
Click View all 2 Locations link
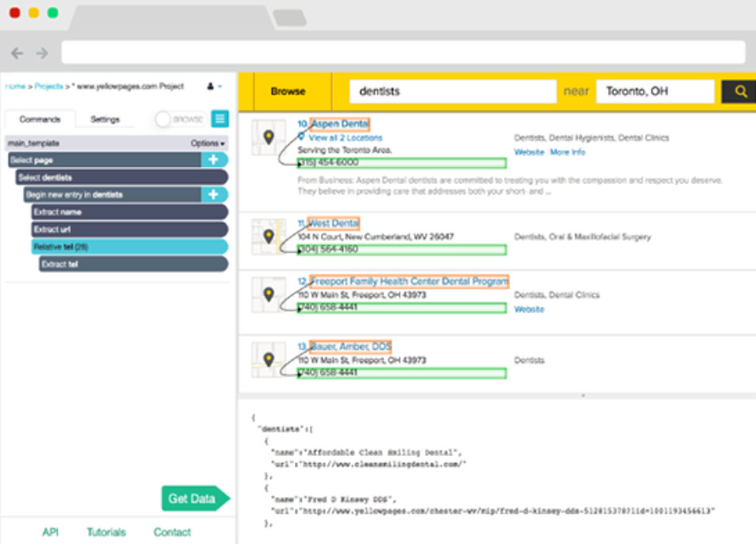[346, 138]
